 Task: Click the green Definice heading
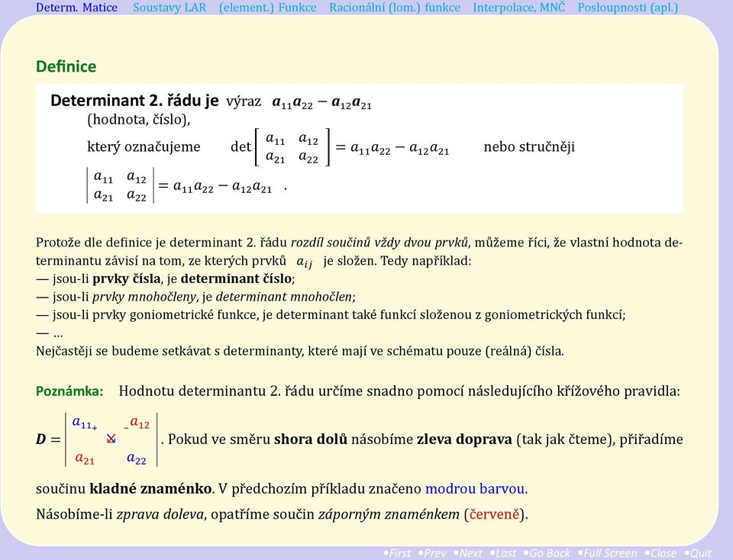pyautogui.click(x=66, y=66)
